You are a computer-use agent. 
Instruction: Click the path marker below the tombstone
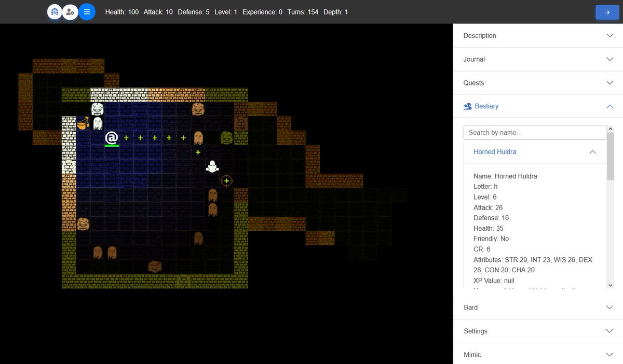point(198,152)
